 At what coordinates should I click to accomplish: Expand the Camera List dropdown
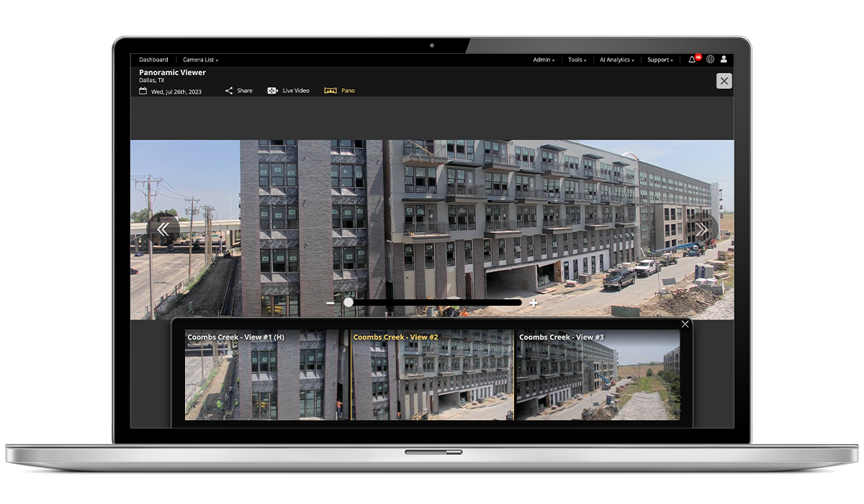[x=200, y=60]
